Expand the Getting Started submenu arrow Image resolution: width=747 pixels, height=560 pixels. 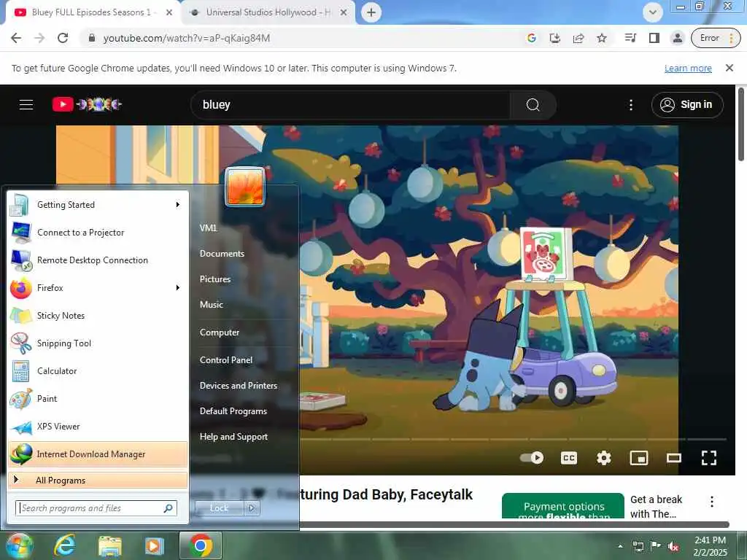[178, 205]
